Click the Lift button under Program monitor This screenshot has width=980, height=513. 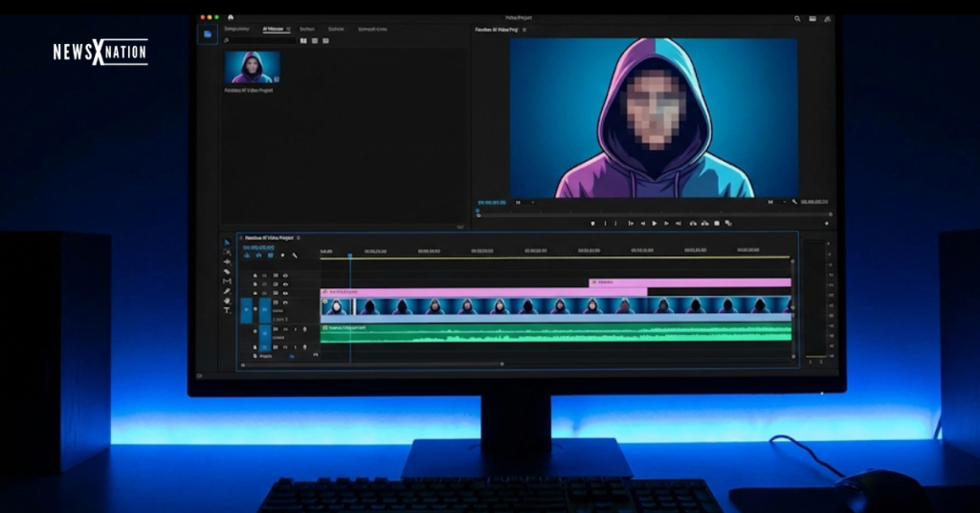[693, 223]
